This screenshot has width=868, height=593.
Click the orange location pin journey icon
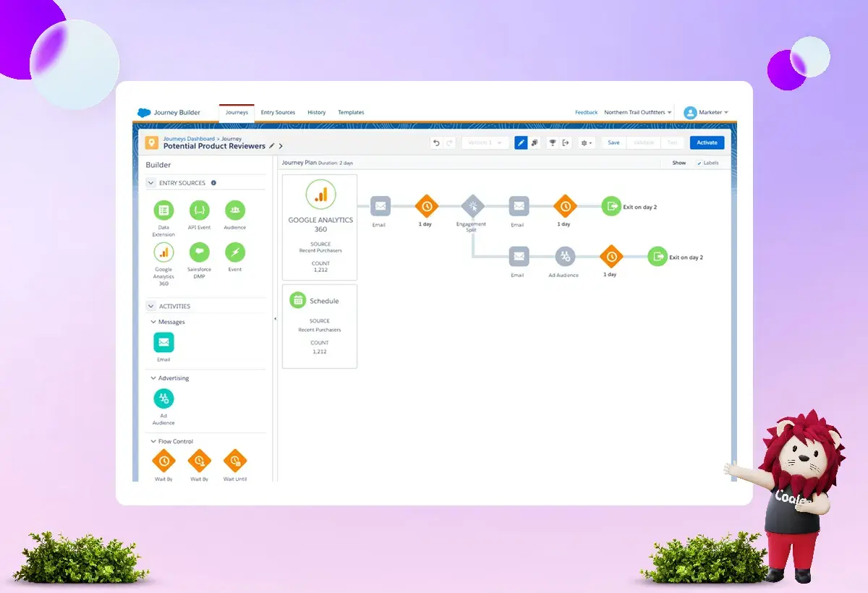pos(151,142)
